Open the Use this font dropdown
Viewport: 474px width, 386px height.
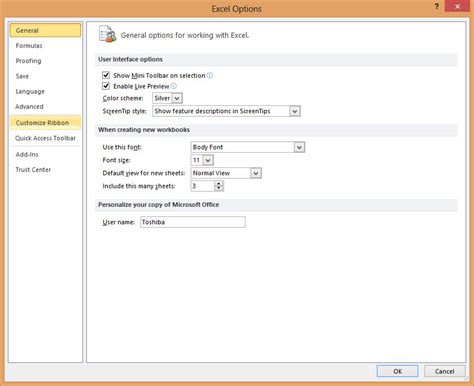[299, 147]
